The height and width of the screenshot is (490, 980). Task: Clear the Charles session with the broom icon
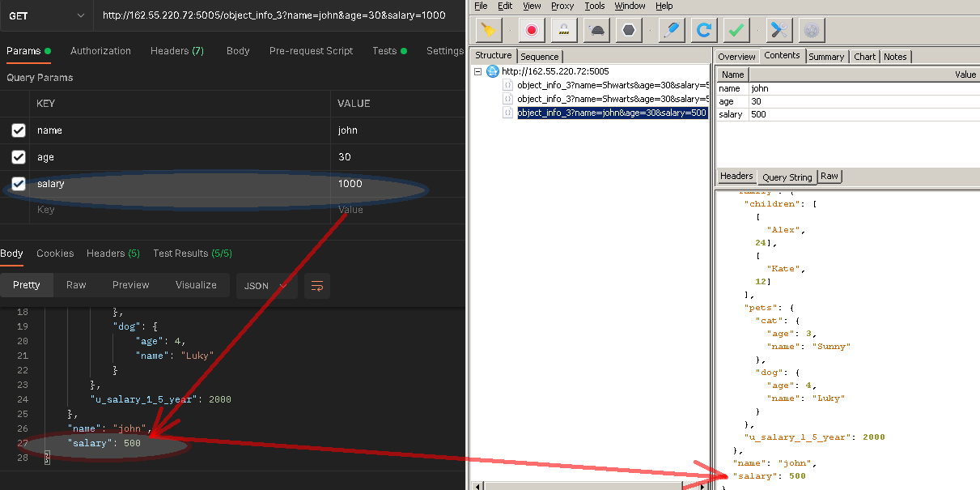click(488, 30)
